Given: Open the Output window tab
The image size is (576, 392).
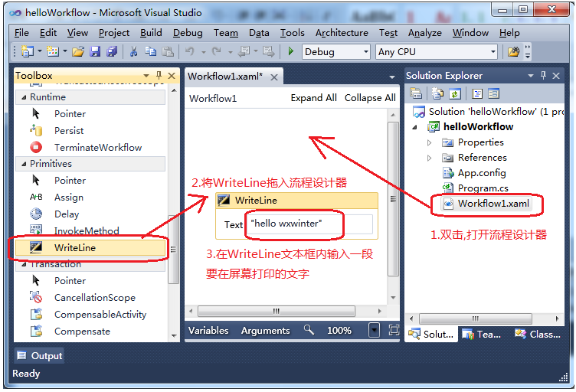Looking at the screenshot, I should tap(40, 356).
